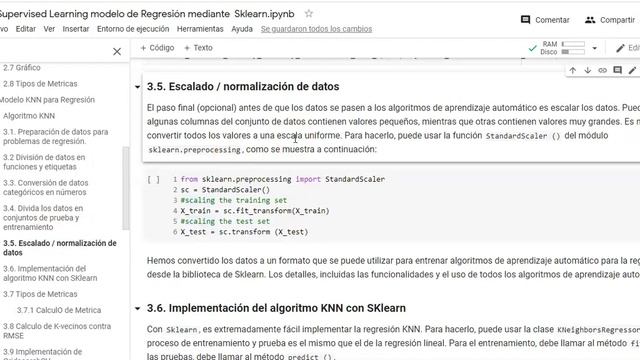This screenshot has width=640, height=360.
Task: Go to 2.7 Gráfico in contents
Action: [22, 68]
